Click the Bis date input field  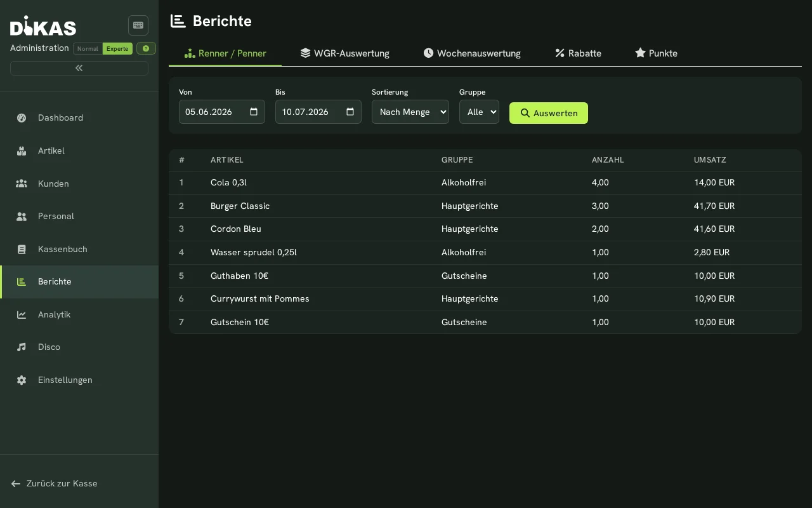click(318, 112)
